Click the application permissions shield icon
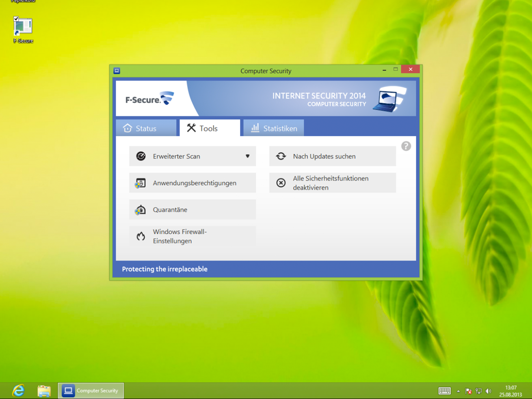 coord(141,183)
